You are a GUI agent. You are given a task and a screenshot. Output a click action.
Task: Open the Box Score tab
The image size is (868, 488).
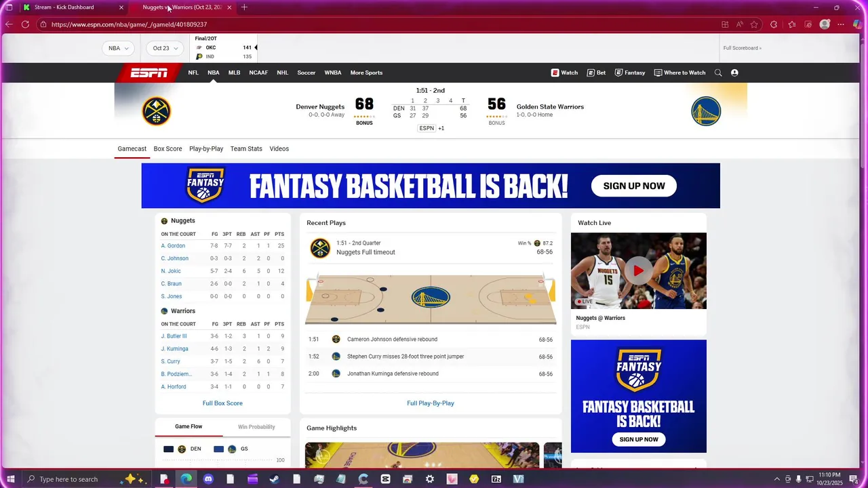(x=167, y=148)
